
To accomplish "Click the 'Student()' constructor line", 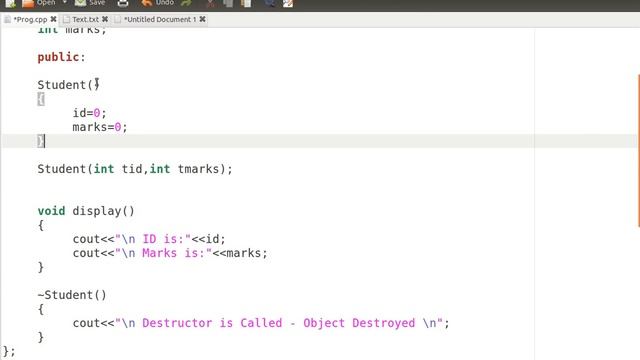I will point(68,85).
